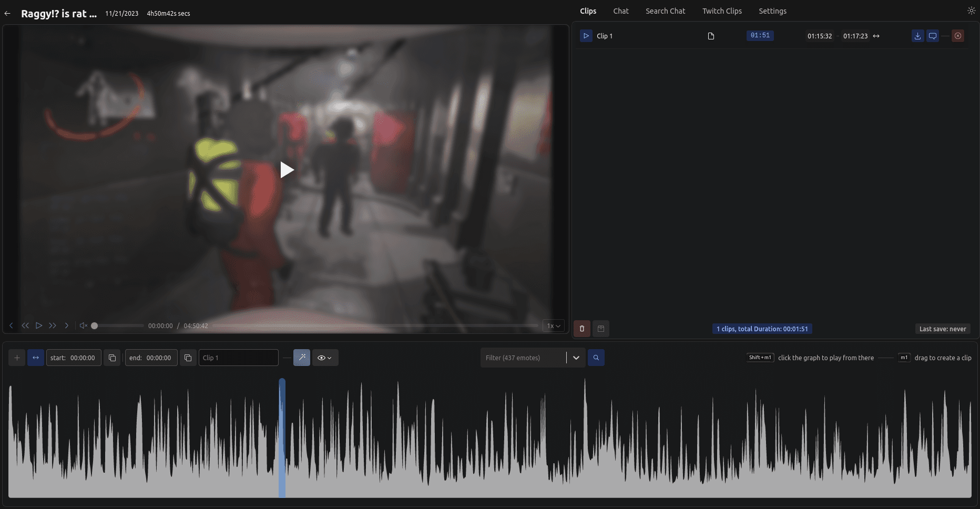980x509 pixels.
Task: Open the eye visibility dropdown
Action: coord(325,358)
